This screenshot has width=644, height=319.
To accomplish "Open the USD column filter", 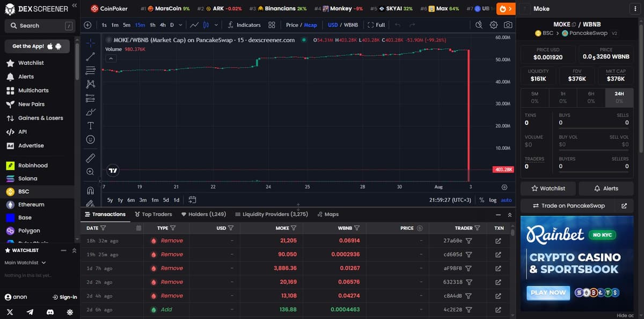I will pos(231,228).
